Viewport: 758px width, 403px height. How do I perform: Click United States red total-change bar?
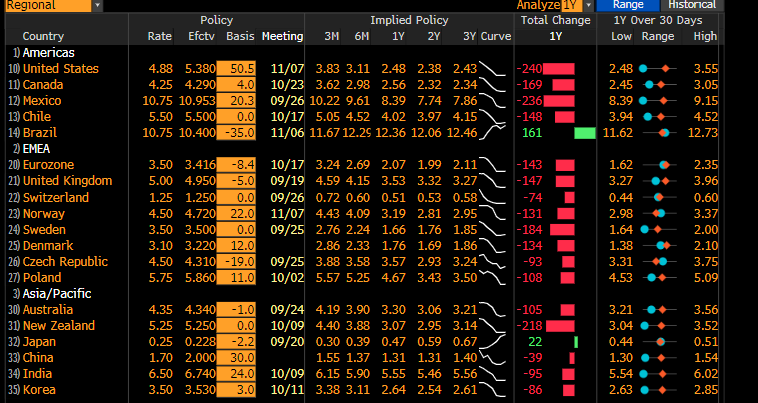click(x=559, y=69)
